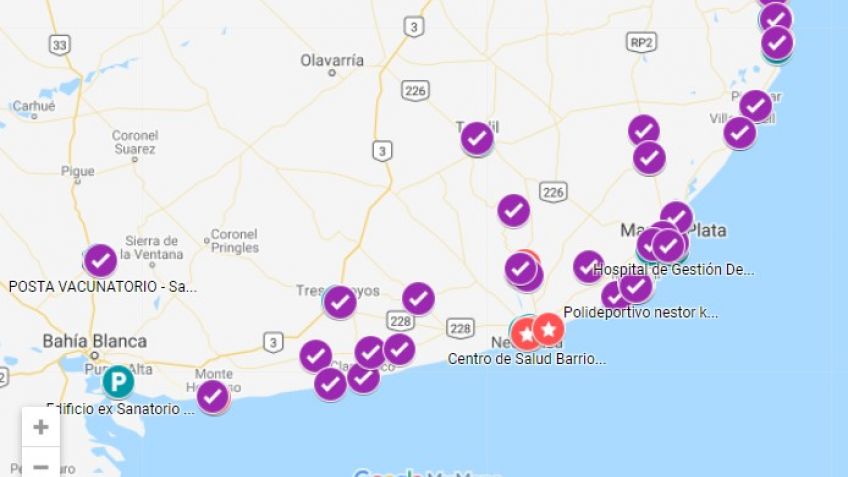
Task: Click the purple marker labeled POSTA VACUNATORIO
Action: [101, 261]
